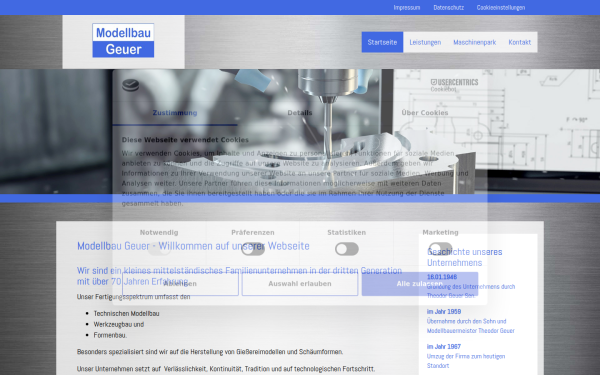Image resolution: width=600 pixels, height=375 pixels.
Task: Click heading Geschichte unseres Unternehmens
Action: pyautogui.click(x=465, y=257)
